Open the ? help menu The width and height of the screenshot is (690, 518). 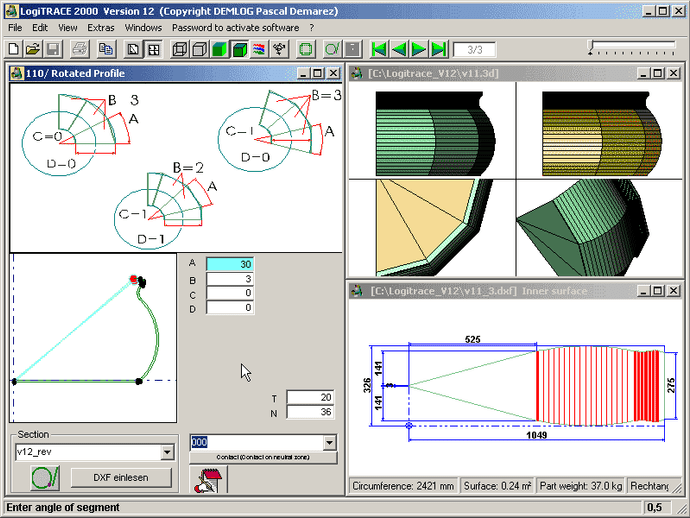point(312,28)
